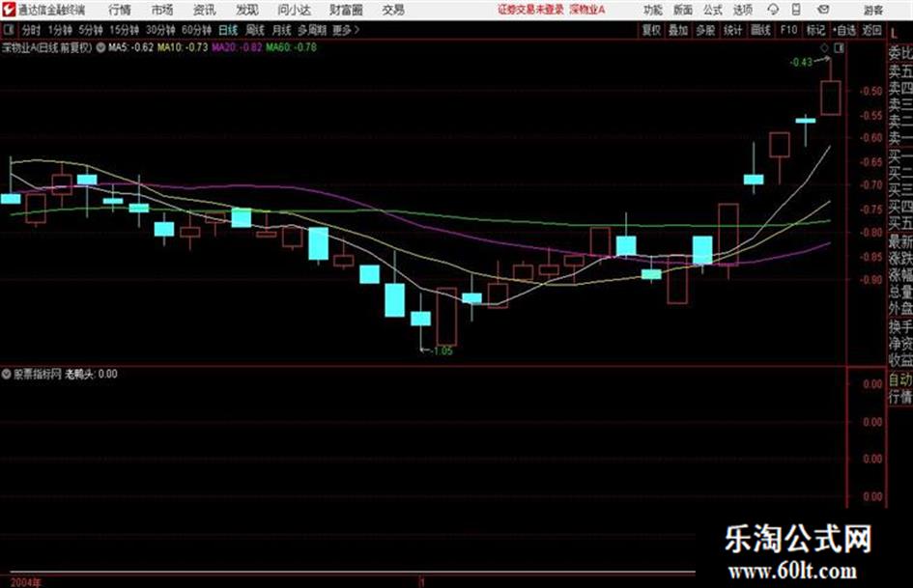913x588 pixels.
Task: Open the 市场 menu
Action: point(162,10)
